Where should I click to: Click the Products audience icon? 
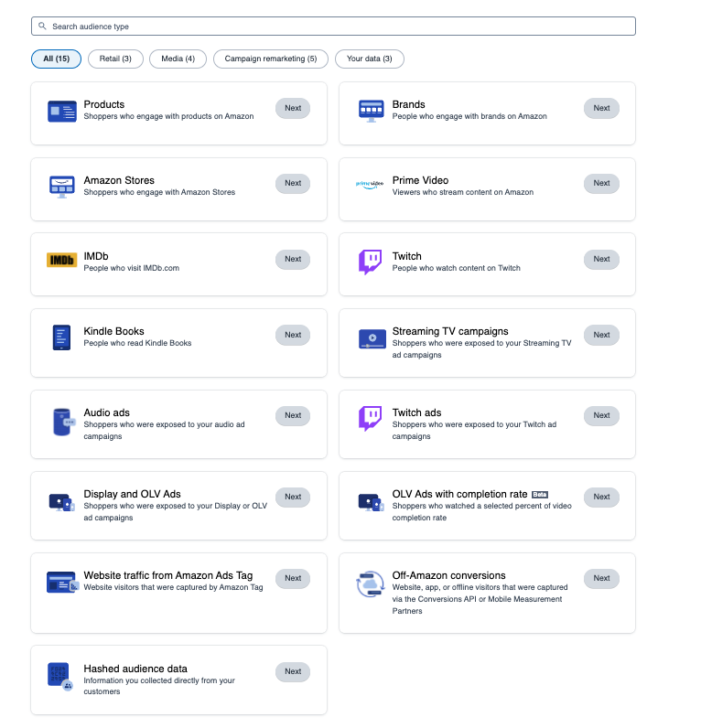click(62, 111)
